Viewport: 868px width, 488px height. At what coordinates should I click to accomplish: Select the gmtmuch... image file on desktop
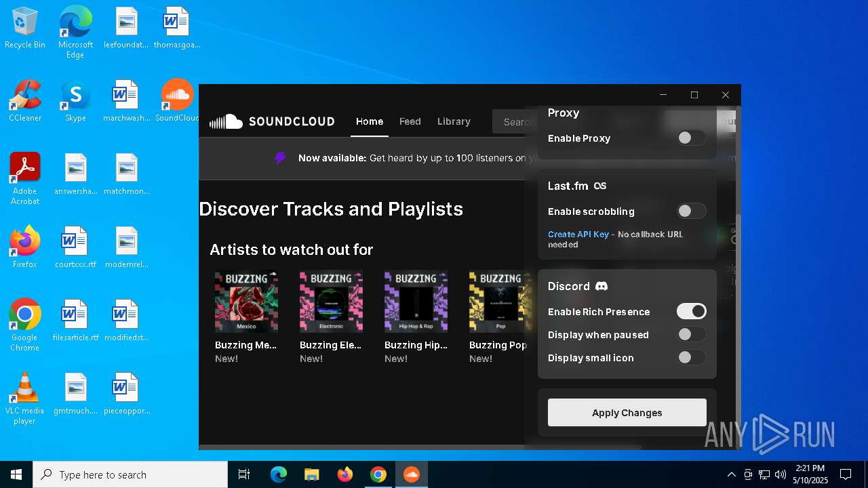[x=75, y=394]
